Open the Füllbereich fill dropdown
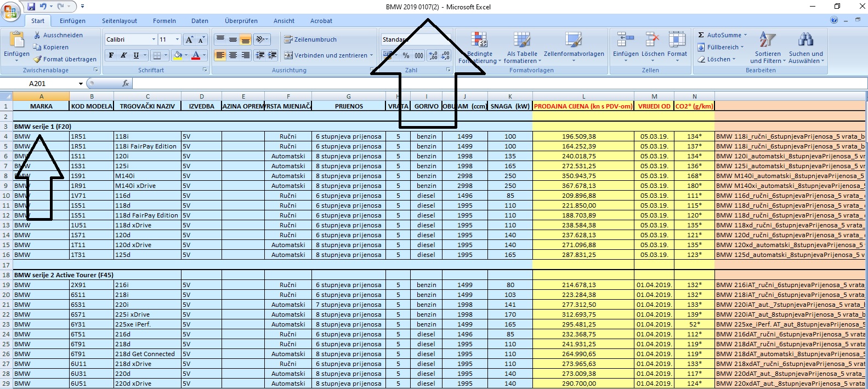868x389 pixels. coord(721,47)
